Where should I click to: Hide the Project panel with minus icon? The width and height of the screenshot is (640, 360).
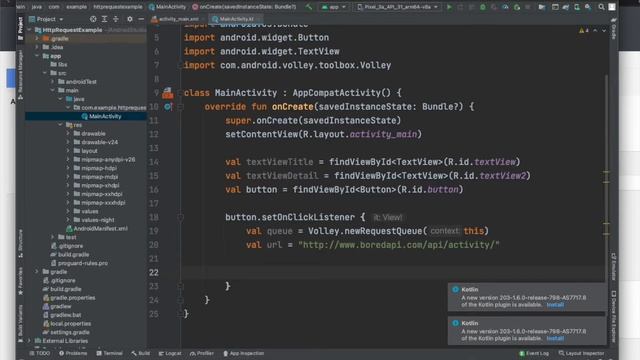141,19
